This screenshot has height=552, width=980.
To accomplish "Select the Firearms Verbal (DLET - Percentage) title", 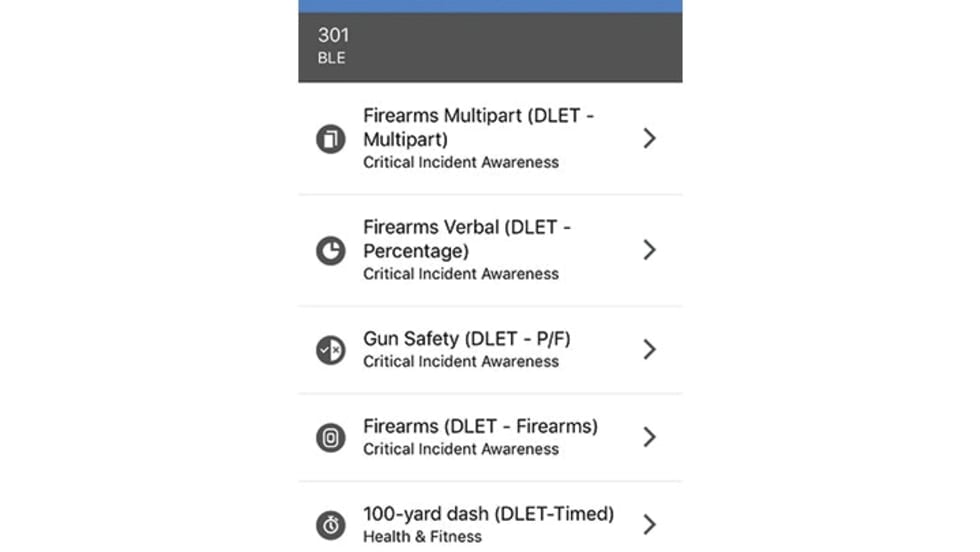I will (466, 239).
